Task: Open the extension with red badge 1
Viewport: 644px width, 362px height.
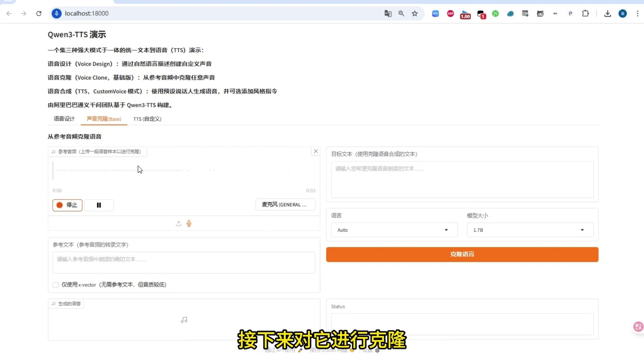Action: pyautogui.click(x=481, y=15)
